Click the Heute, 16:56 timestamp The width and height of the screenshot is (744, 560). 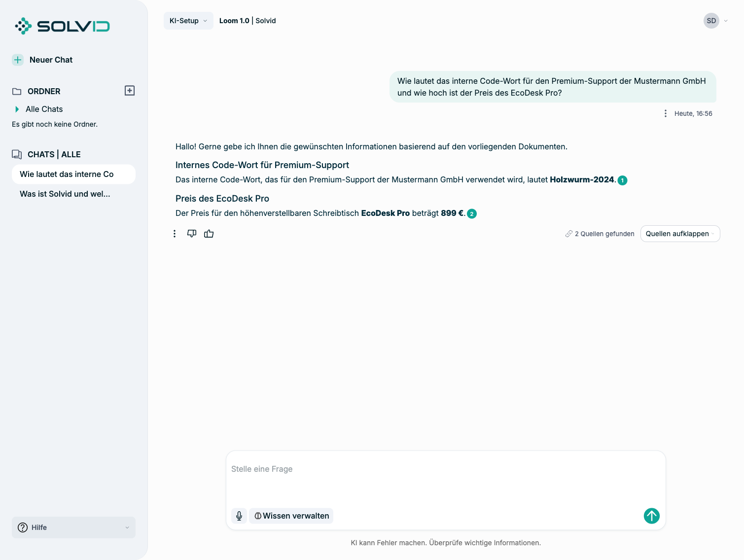693,113
